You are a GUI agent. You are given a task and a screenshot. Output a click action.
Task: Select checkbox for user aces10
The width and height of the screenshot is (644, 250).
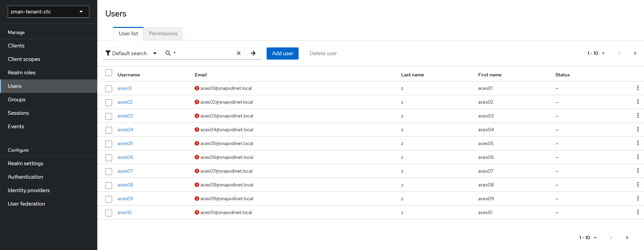[x=109, y=213]
